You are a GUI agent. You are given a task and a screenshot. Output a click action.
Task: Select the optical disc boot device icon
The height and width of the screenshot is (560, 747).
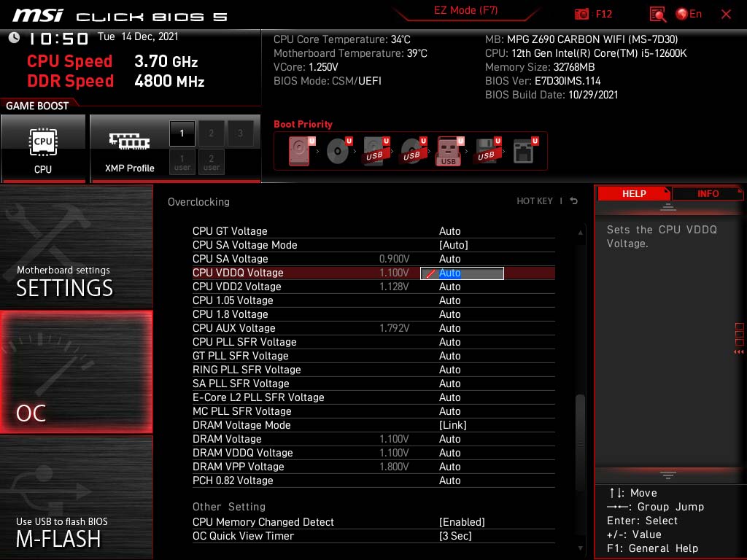click(338, 151)
